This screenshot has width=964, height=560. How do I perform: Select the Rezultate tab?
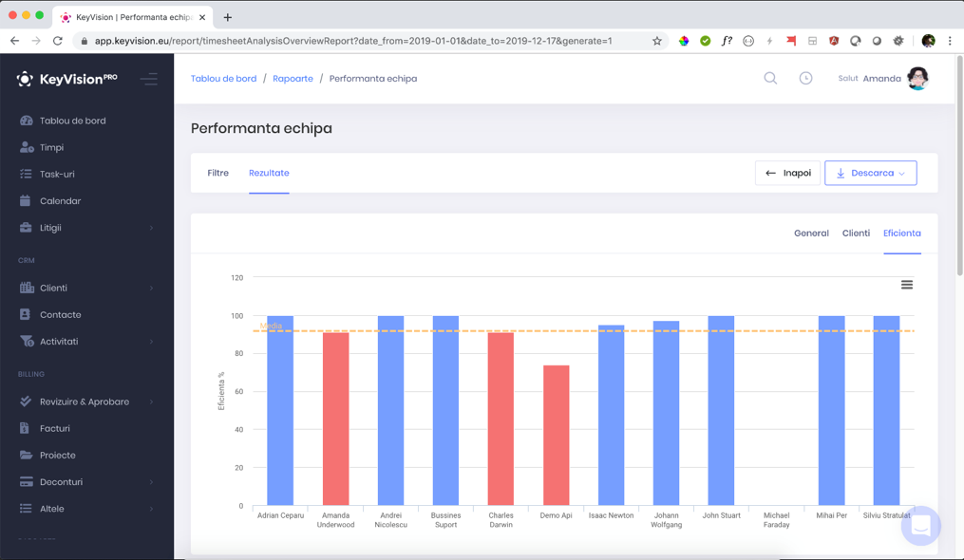pos(269,173)
